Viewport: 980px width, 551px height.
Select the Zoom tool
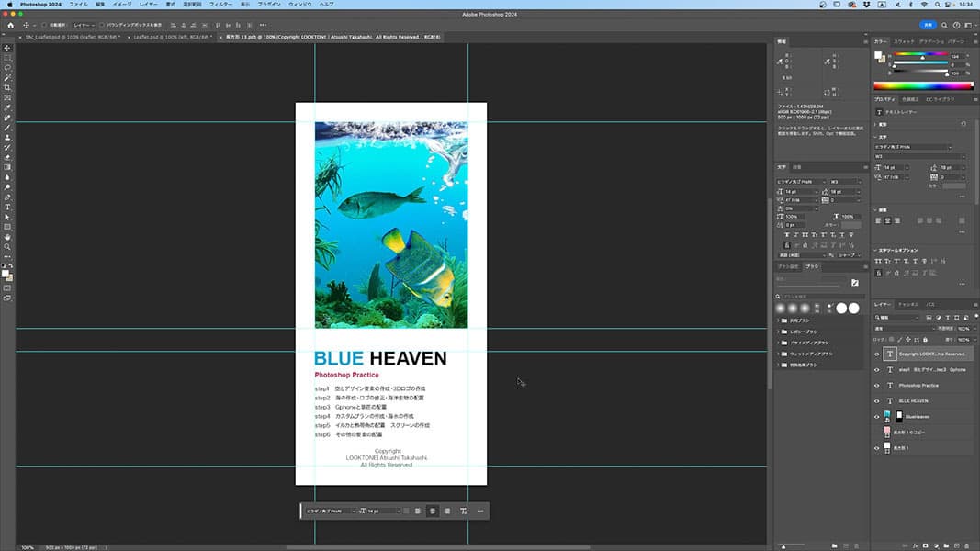pyautogui.click(x=7, y=247)
